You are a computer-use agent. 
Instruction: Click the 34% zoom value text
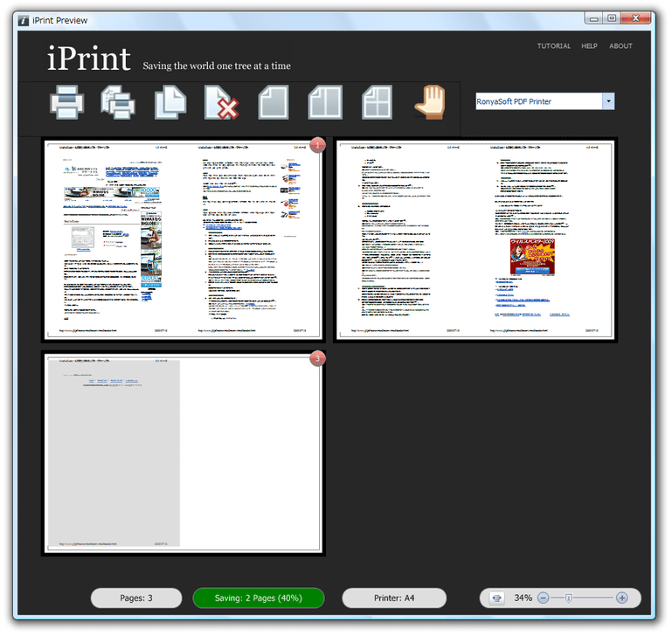coord(523,598)
